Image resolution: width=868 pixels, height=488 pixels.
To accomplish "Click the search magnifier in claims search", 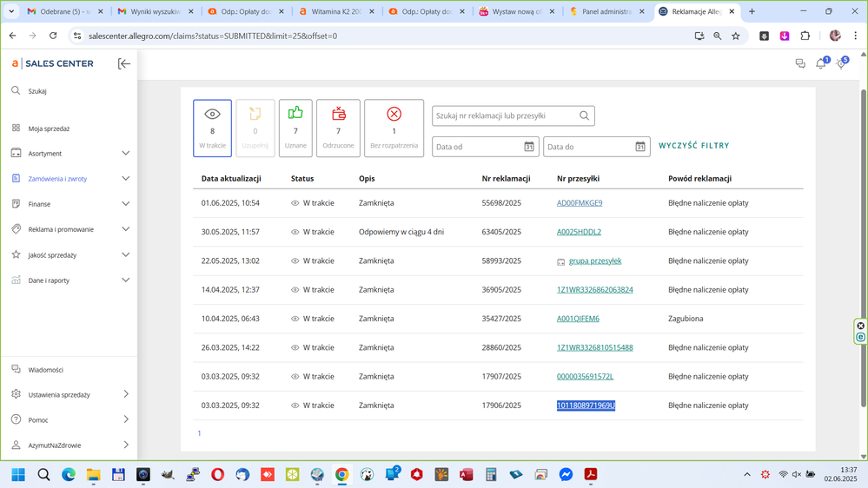I will point(584,115).
